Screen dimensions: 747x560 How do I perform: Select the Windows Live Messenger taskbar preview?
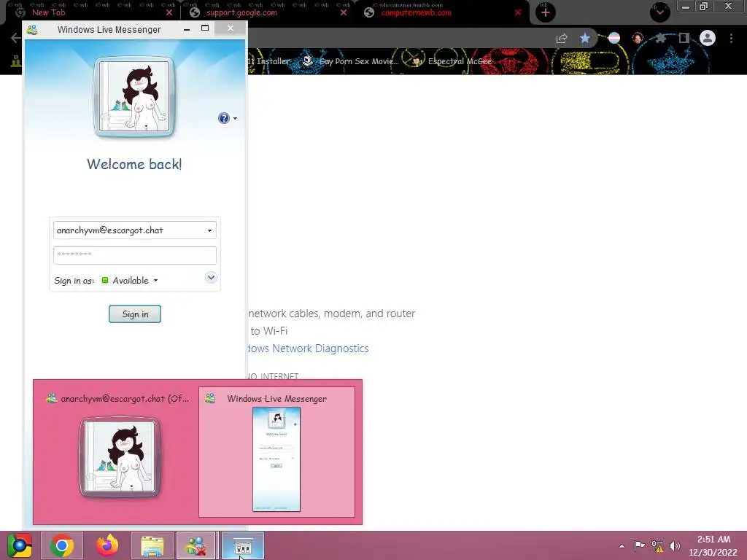276,452
